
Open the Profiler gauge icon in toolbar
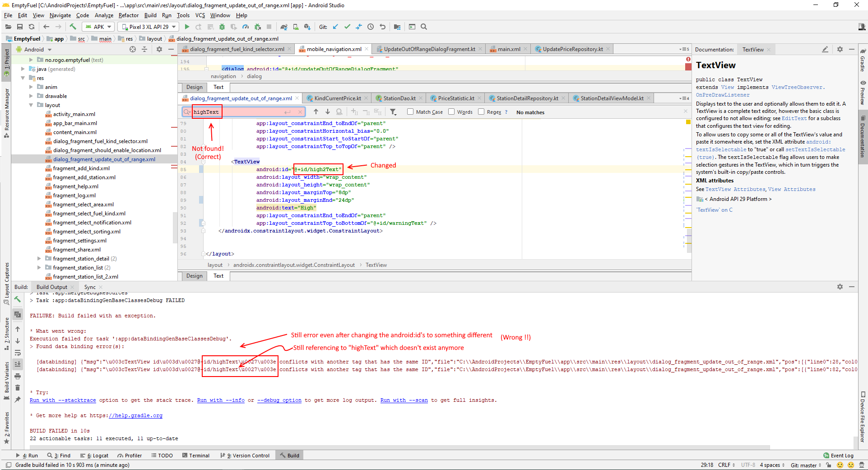coord(245,27)
